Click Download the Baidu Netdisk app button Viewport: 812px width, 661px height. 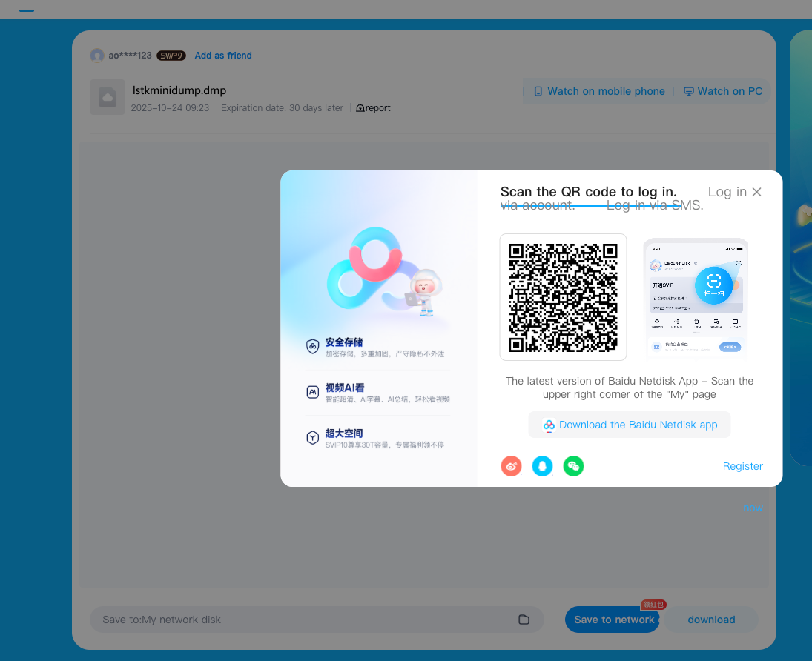click(629, 425)
